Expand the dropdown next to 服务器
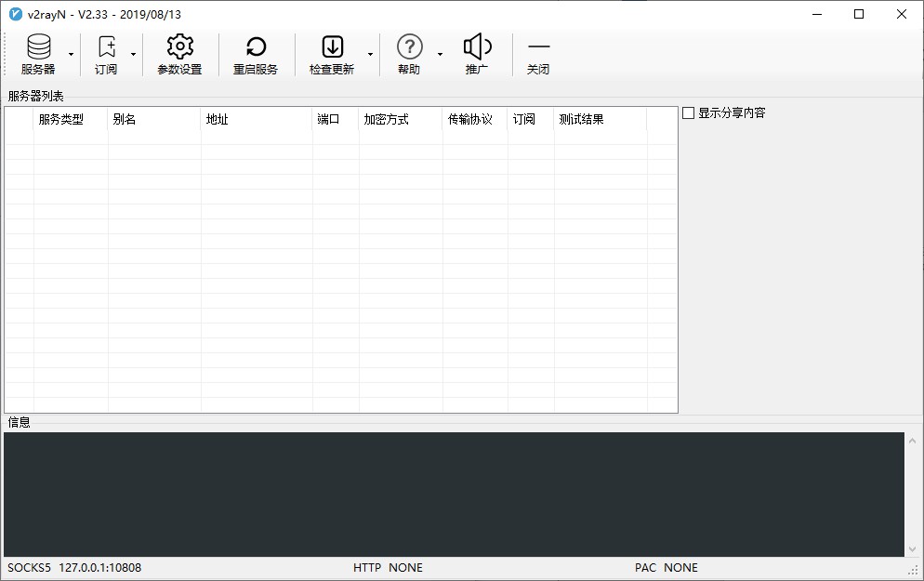The image size is (924, 581). (71, 56)
